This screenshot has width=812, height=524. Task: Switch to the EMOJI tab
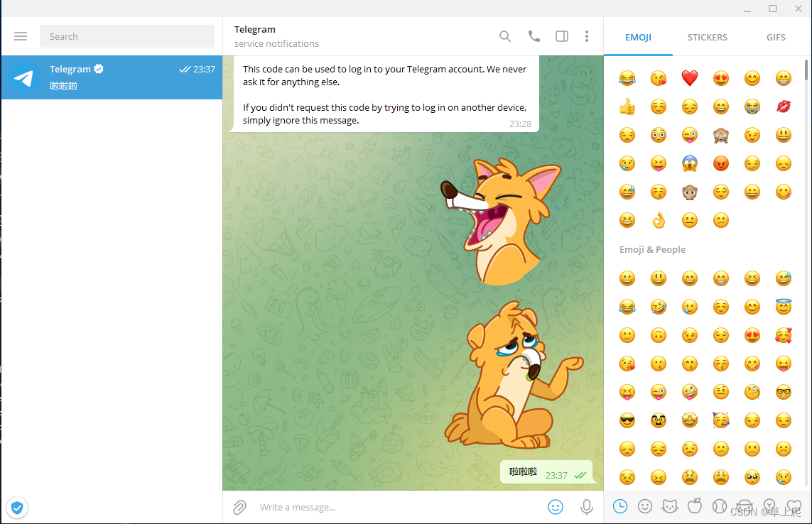[x=638, y=38]
